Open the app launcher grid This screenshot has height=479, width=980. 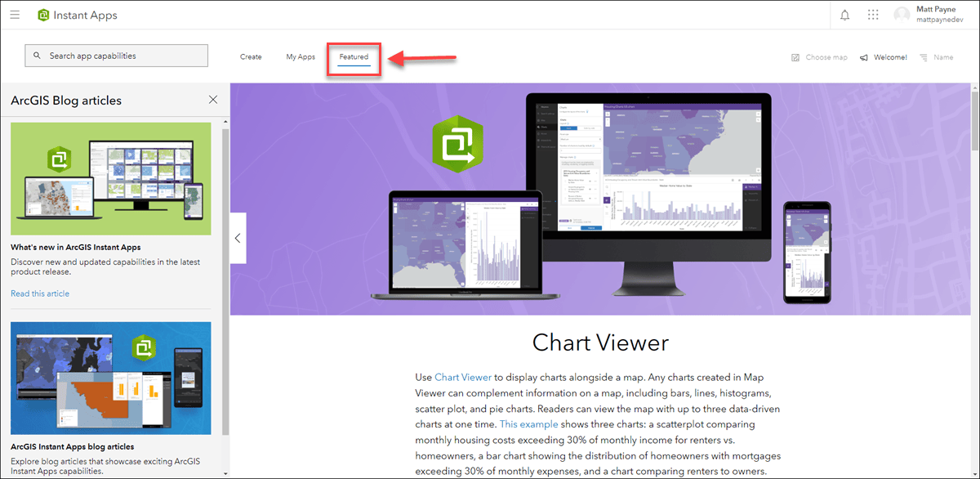pos(873,15)
